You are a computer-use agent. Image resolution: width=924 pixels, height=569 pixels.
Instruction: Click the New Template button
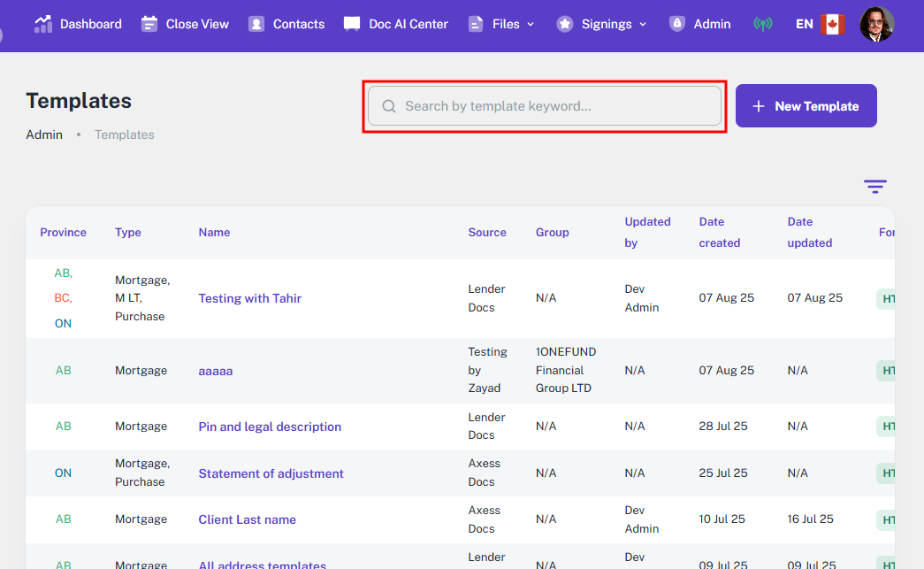click(806, 106)
